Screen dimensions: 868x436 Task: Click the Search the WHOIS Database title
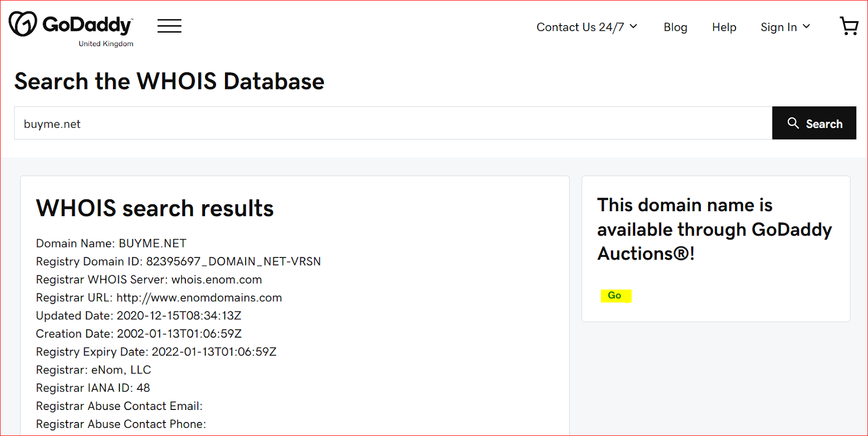169,81
